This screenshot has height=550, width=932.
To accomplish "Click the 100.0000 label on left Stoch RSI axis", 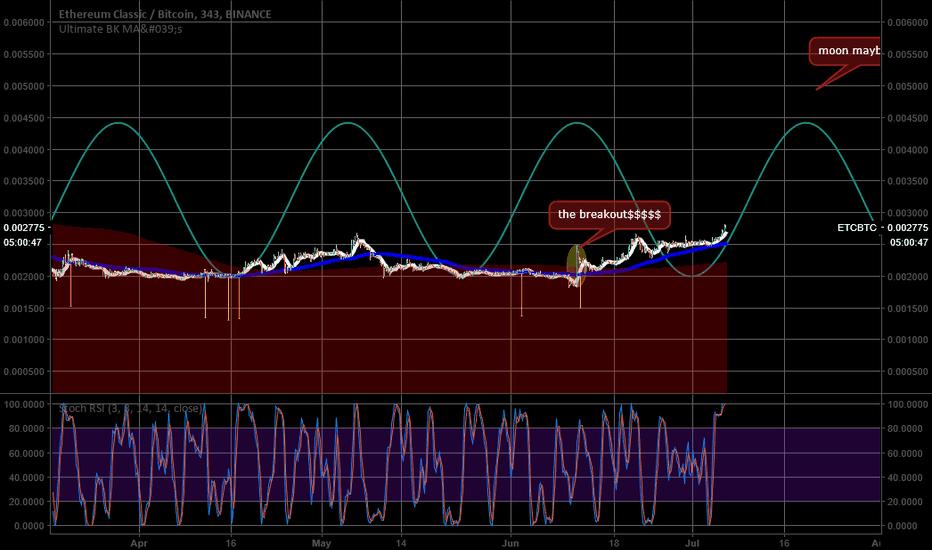I will coord(24,404).
